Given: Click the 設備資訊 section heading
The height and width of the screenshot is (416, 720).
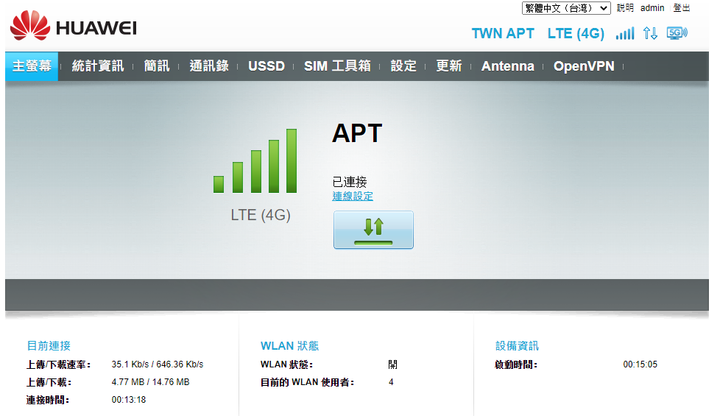Looking at the screenshot, I should pos(517,346).
